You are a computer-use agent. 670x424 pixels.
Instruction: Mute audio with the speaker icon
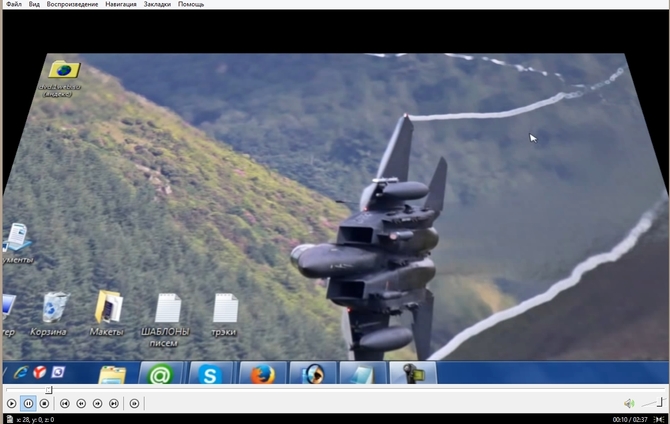629,404
